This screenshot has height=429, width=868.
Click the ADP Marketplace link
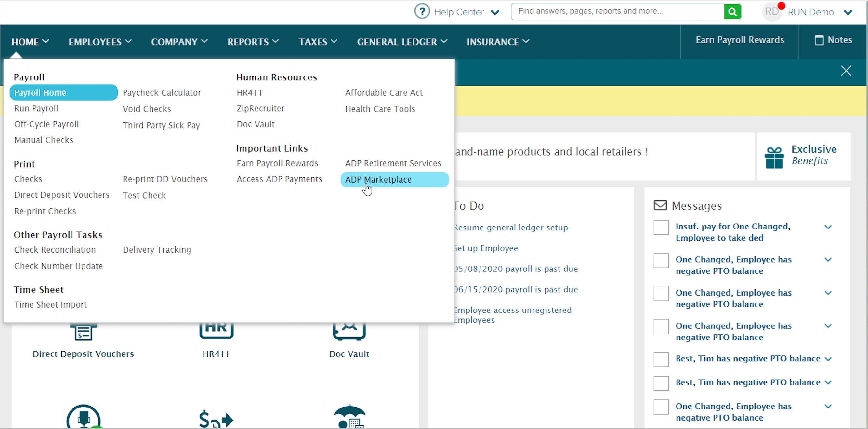coord(378,179)
